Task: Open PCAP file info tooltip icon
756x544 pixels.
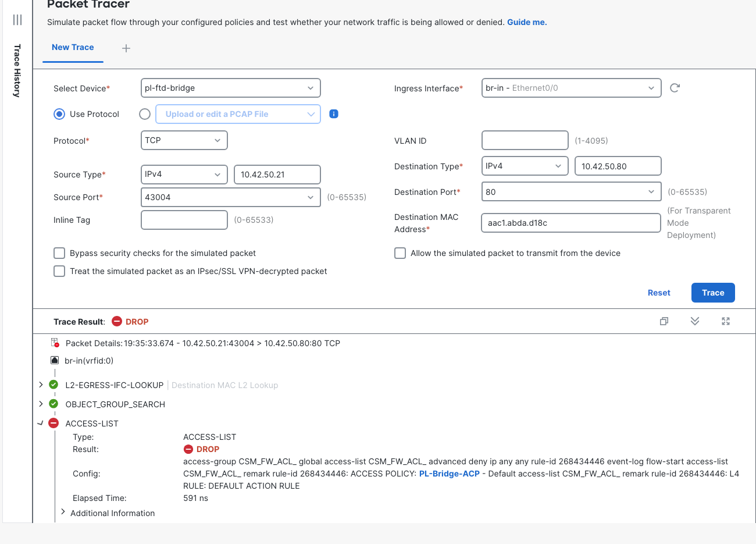Action: [x=334, y=114]
